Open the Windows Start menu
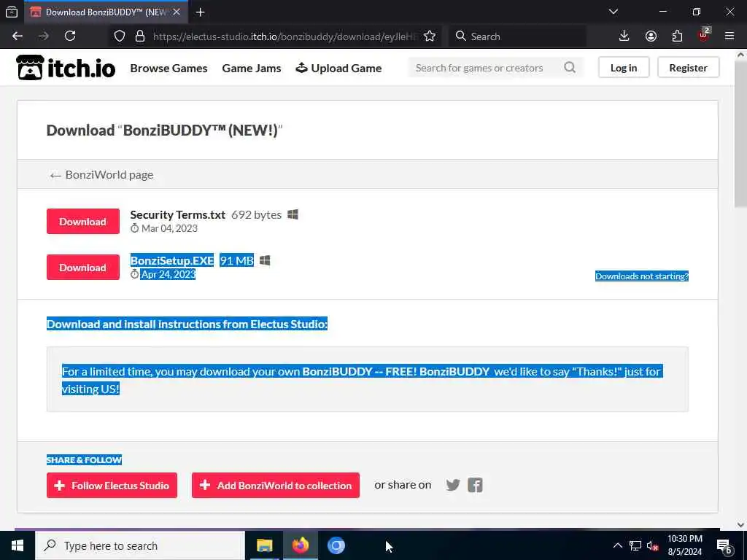 tap(18, 545)
